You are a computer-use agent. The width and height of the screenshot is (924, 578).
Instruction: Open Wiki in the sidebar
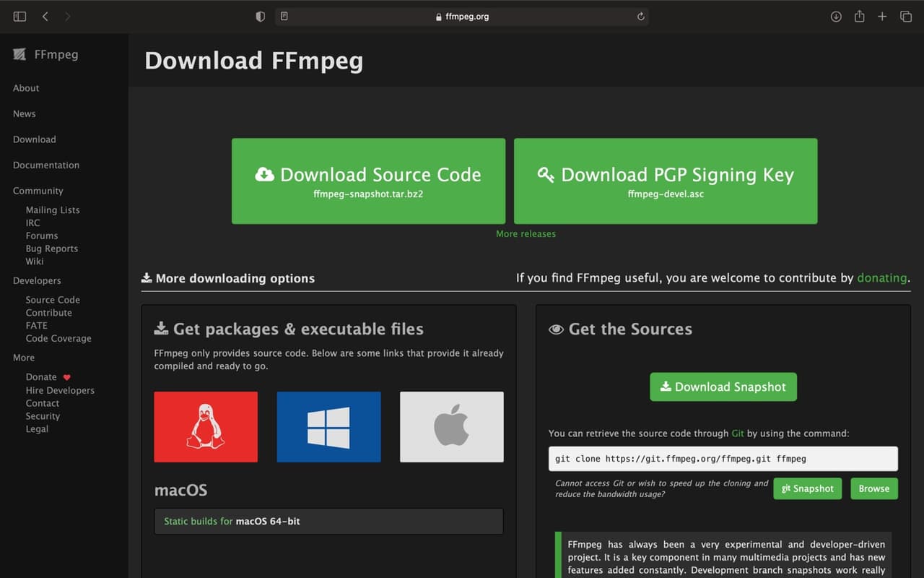[35, 261]
